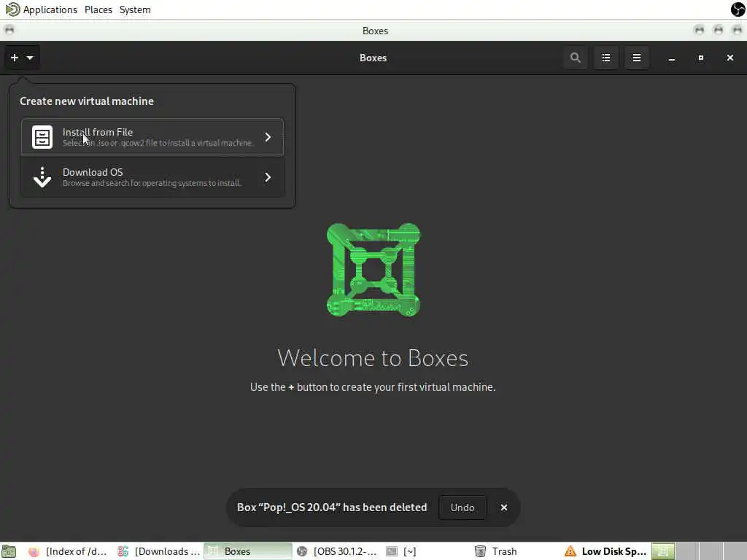This screenshot has height=560, width=747.
Task: Switch to OBS 30.1.2 window in taskbar
Action: coord(337,551)
